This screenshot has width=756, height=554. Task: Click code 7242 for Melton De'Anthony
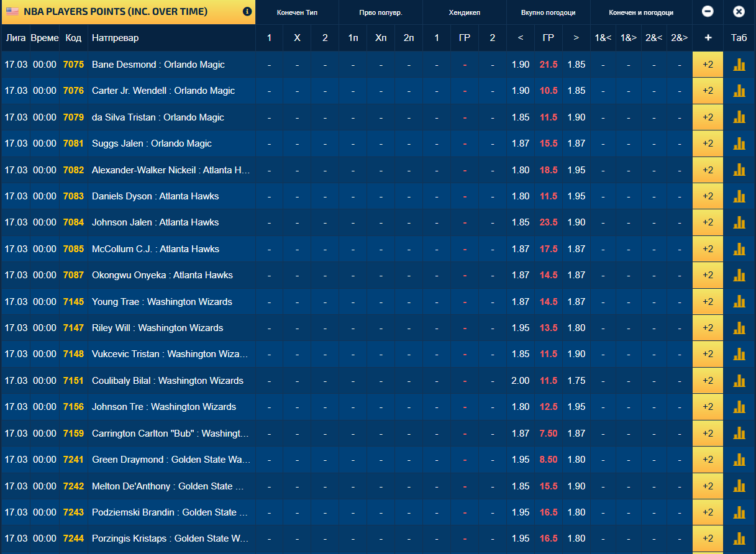(x=73, y=486)
